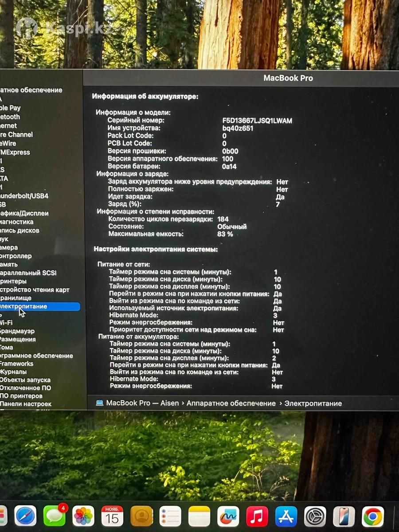Click MacBook Pro — Aisen path item

[x=142, y=403]
